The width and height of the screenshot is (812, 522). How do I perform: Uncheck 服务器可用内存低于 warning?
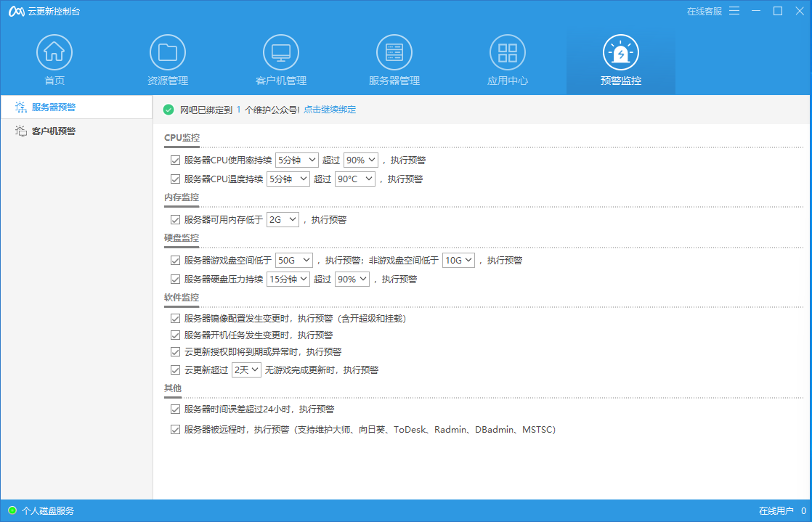tap(175, 219)
